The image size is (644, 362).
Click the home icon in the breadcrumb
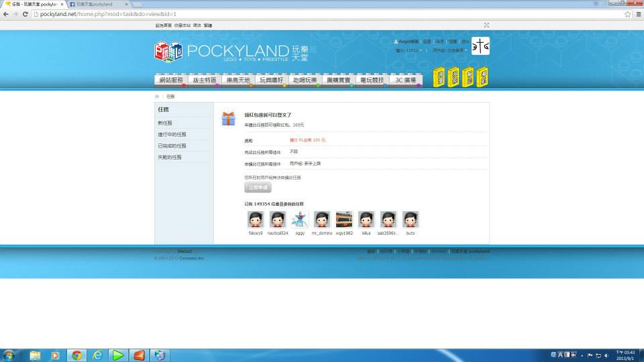point(158,97)
